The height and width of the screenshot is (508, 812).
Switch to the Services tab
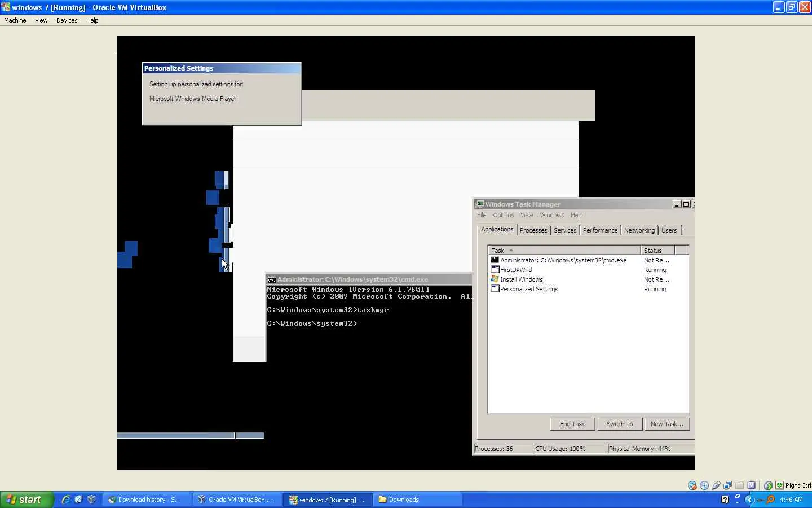(565, 230)
